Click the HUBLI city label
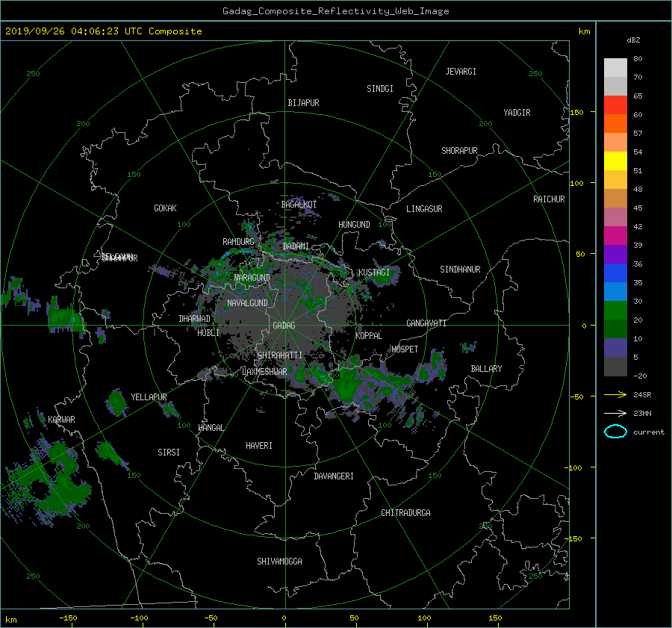Viewport: 672px width, 628px height. [208, 332]
